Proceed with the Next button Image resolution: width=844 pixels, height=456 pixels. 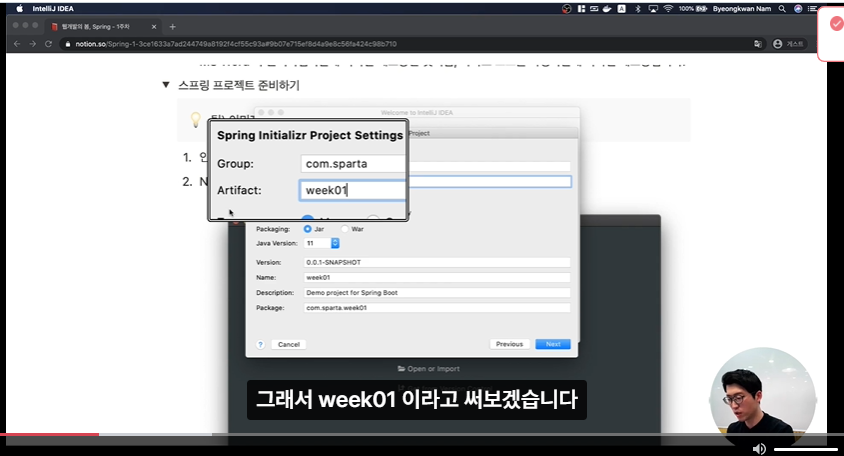pos(553,344)
